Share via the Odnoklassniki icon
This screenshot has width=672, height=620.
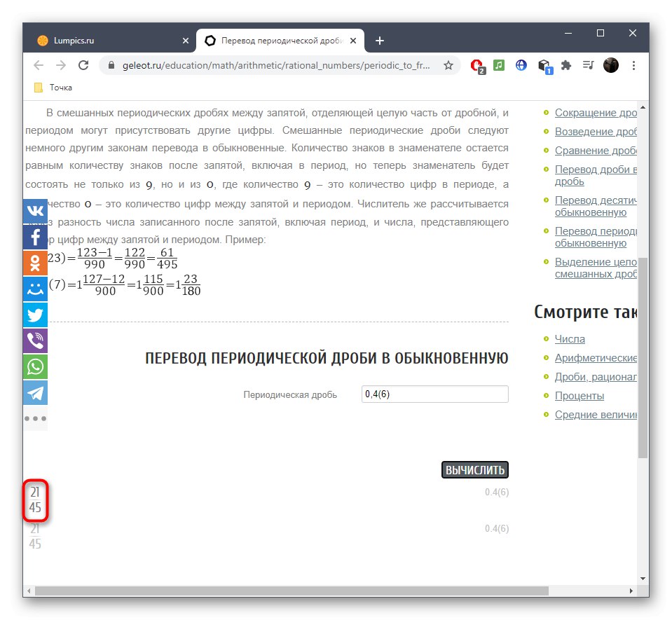[x=35, y=263]
